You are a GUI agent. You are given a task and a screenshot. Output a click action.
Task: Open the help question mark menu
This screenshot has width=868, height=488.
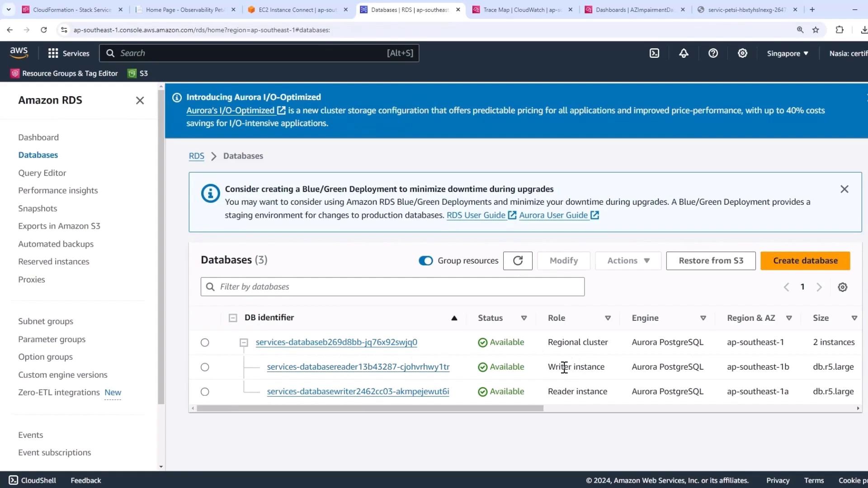[713, 53]
